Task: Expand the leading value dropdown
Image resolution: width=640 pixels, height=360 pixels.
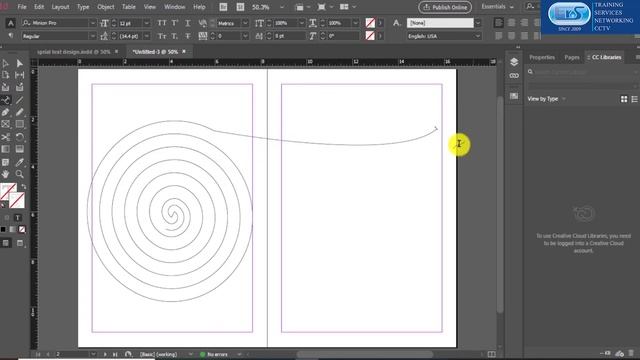Action: (x=147, y=36)
